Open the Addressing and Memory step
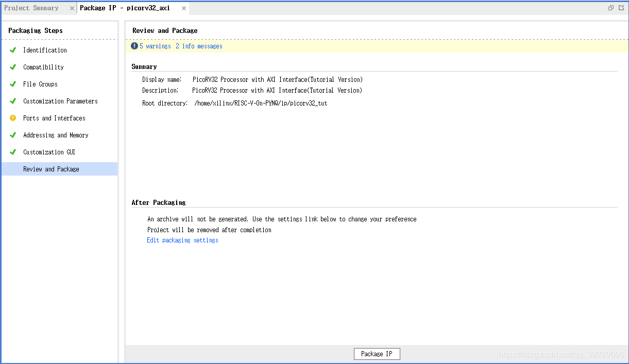Image resolution: width=629 pixels, height=364 pixels. (56, 135)
